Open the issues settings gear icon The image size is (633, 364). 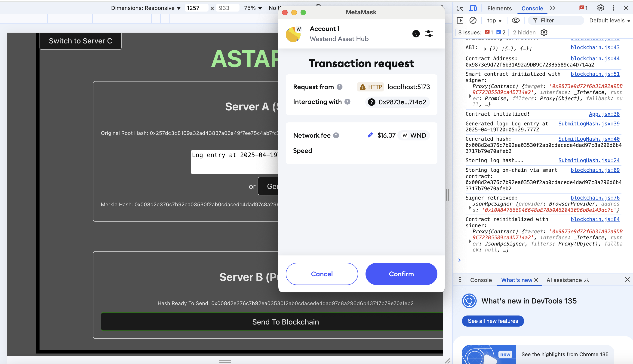[x=544, y=33]
